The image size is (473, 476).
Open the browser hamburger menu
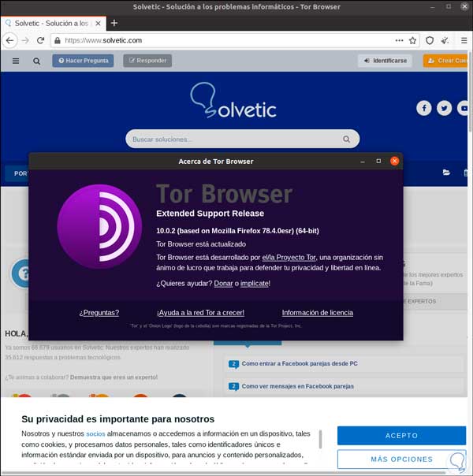(x=464, y=40)
